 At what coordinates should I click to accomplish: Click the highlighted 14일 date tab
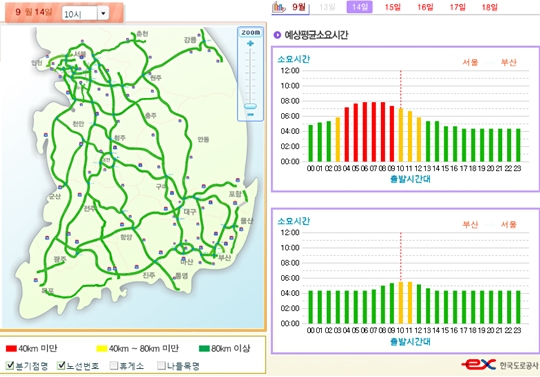[360, 7]
